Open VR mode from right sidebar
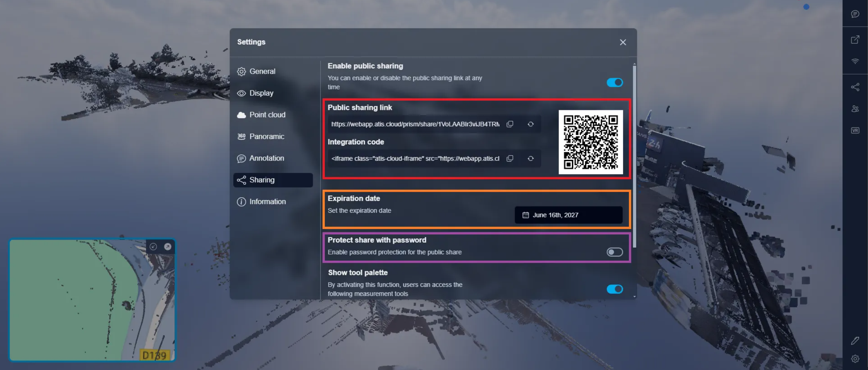Viewport: 868px width, 370px height. (x=855, y=131)
